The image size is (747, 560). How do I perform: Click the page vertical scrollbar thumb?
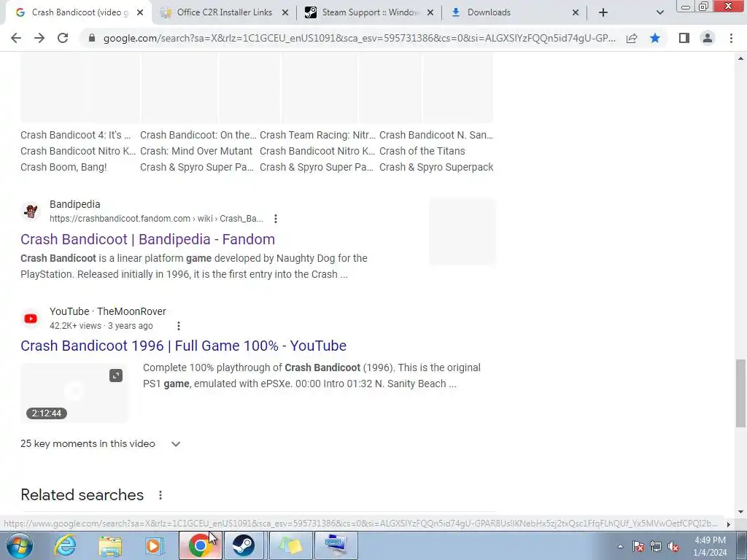740,393
